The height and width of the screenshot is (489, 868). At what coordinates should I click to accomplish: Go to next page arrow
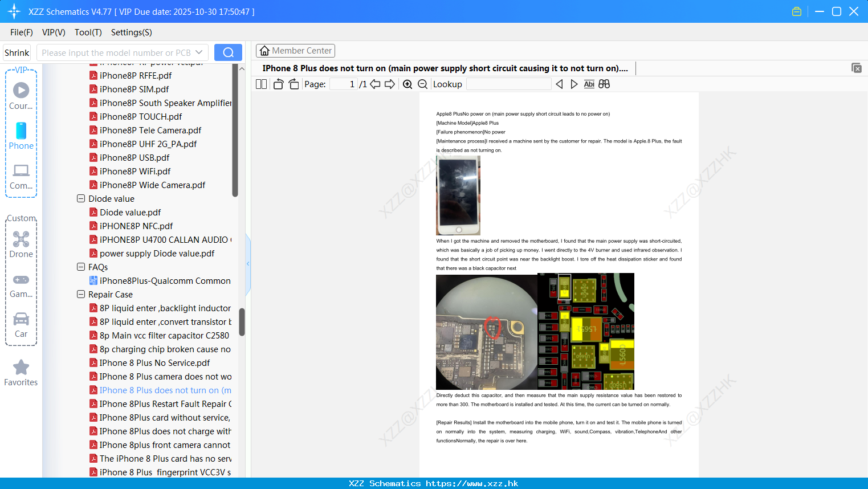coord(390,84)
